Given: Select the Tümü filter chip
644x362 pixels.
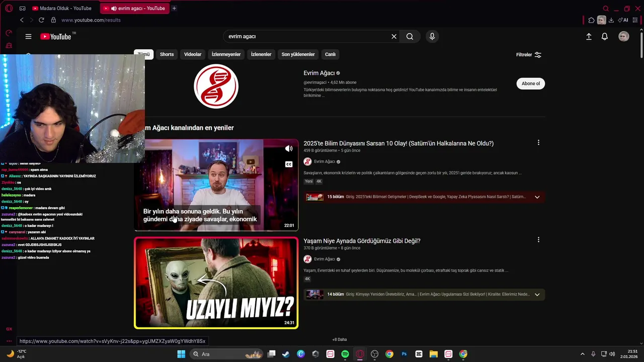Looking at the screenshot, I should [x=144, y=54].
